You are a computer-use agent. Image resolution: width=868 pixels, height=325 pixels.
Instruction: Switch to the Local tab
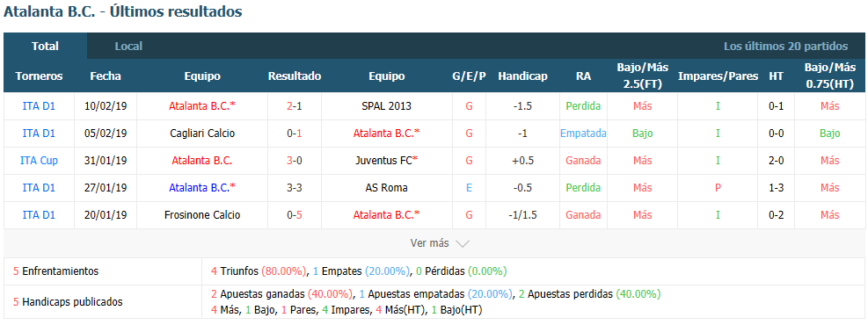point(128,47)
